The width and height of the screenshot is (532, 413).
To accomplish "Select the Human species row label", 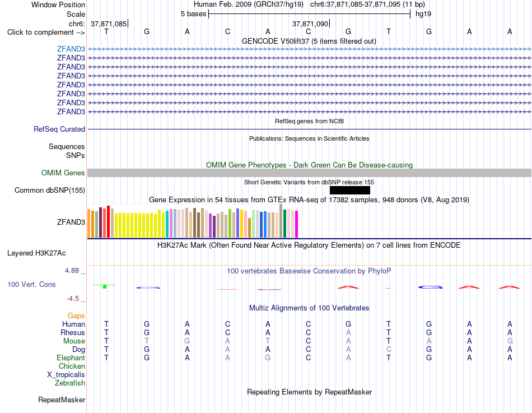I will pyautogui.click(x=73, y=324).
